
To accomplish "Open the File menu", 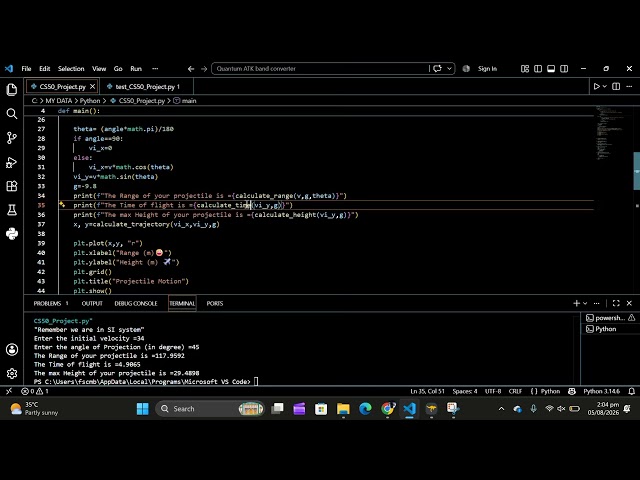I will click(26, 69).
